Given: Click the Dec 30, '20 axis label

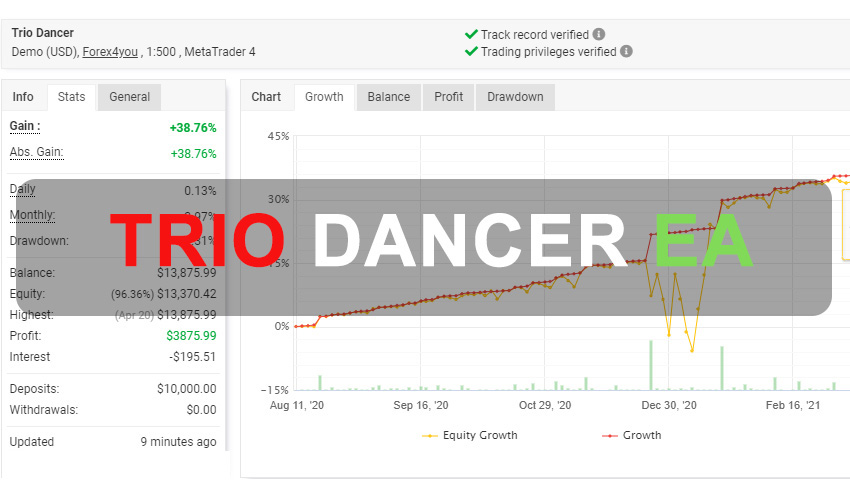Looking at the screenshot, I should (669, 405).
